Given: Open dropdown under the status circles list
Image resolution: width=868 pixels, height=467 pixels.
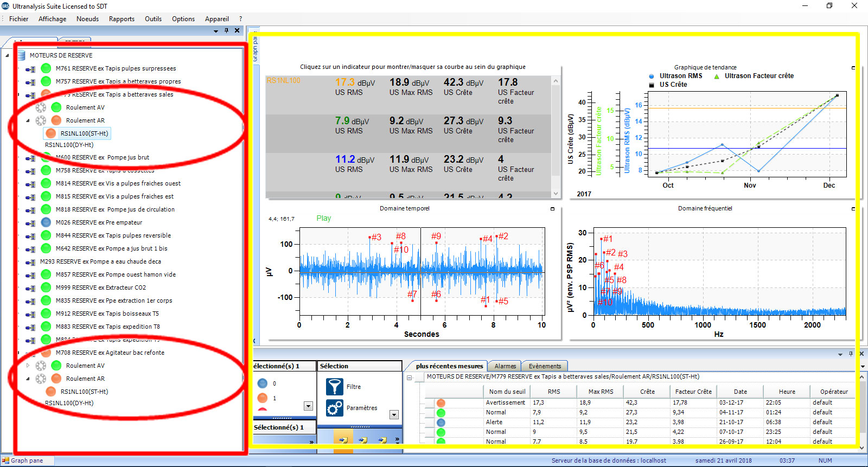Looking at the screenshot, I should click(309, 406).
